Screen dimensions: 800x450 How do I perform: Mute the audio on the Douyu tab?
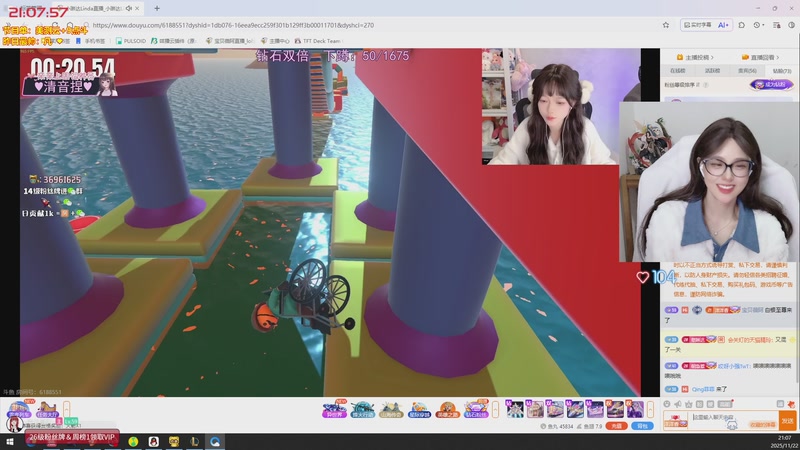coord(129,8)
